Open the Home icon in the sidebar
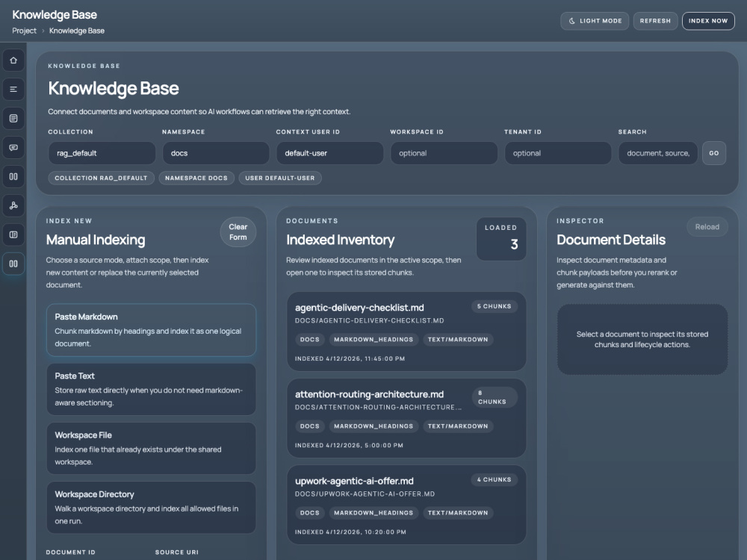 [x=13, y=60]
